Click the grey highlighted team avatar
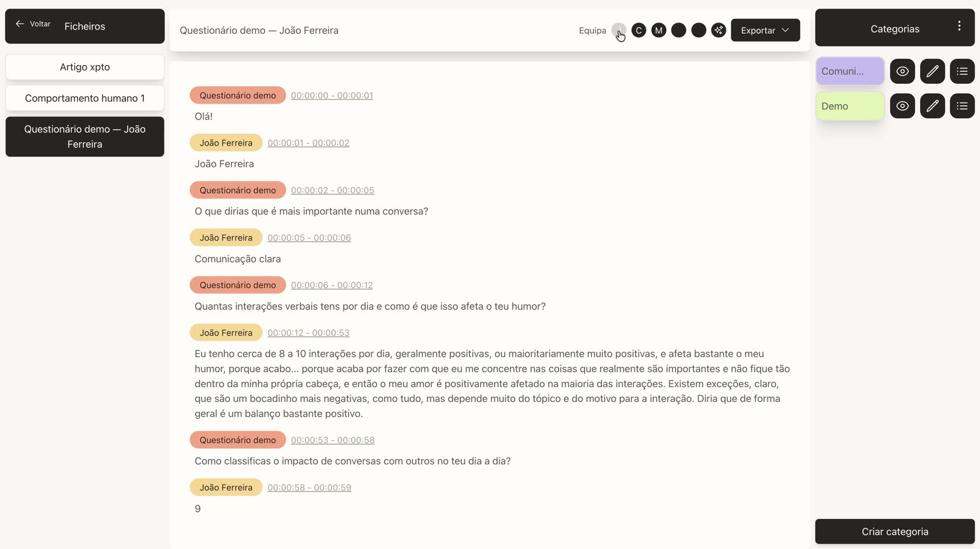The height and width of the screenshot is (549, 980). [x=619, y=30]
